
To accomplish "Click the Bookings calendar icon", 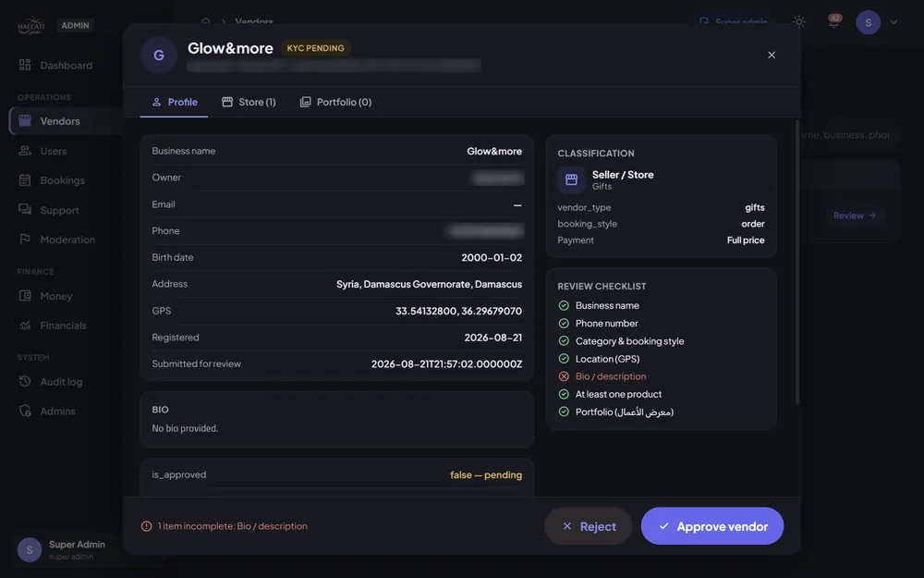I will coord(25,180).
